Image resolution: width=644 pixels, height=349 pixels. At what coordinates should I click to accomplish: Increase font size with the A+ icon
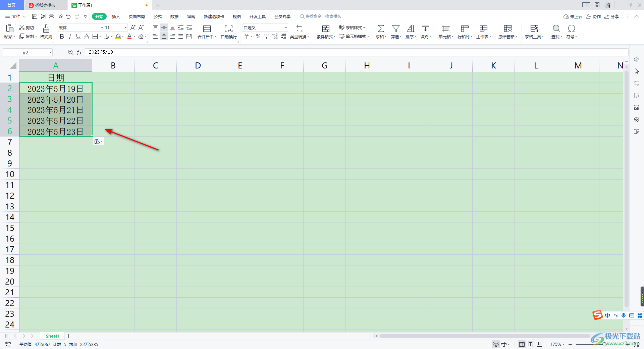pyautogui.click(x=133, y=28)
